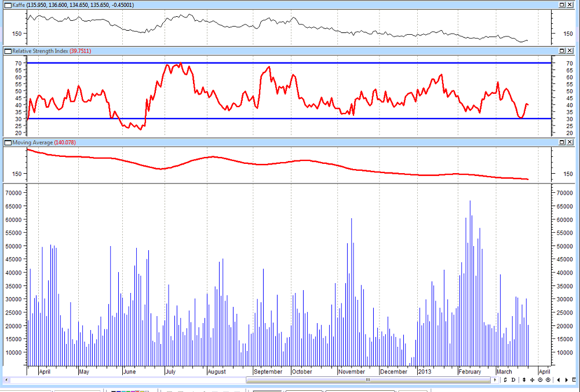Click the chart refresh/rescale icon in bottom toolbar
The image size is (580, 392).
point(505,380)
